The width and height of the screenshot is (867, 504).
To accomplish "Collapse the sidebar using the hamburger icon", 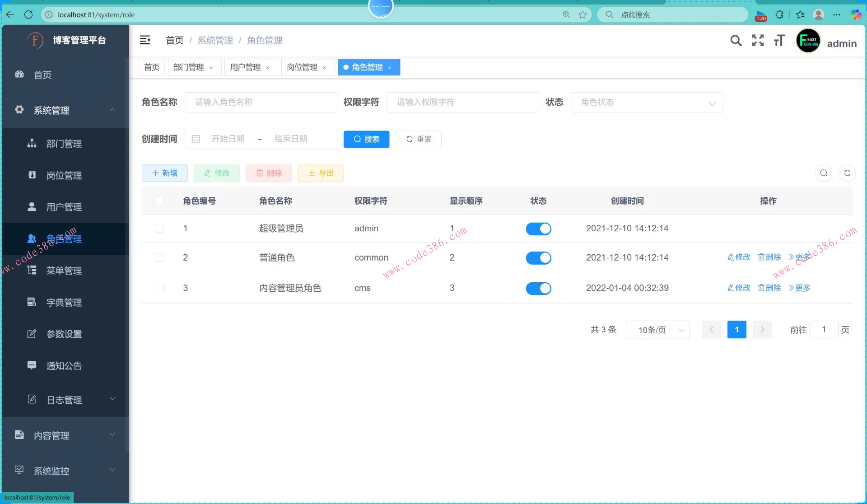I will click(144, 40).
